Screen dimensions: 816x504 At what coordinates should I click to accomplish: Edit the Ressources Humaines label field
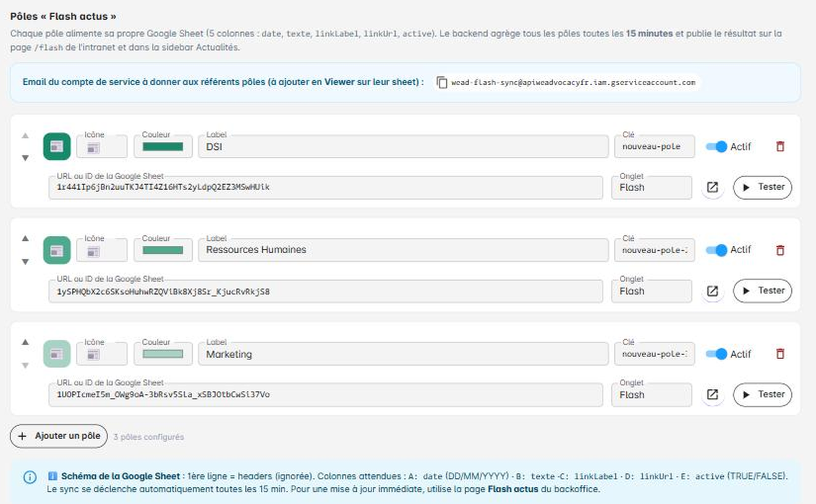(403, 251)
